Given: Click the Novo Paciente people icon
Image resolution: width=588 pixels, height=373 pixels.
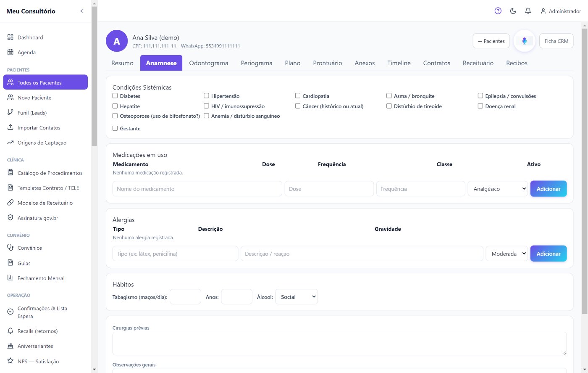Looking at the screenshot, I should click(x=10, y=98).
